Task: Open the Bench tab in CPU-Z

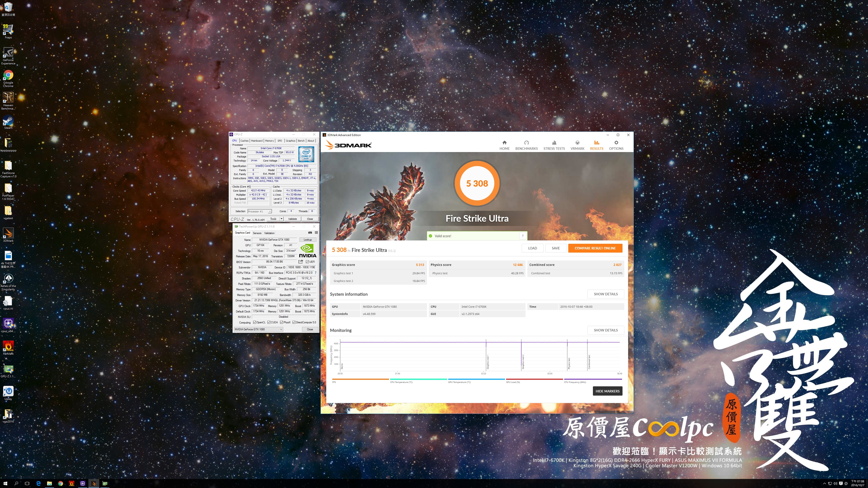Action: click(x=301, y=141)
